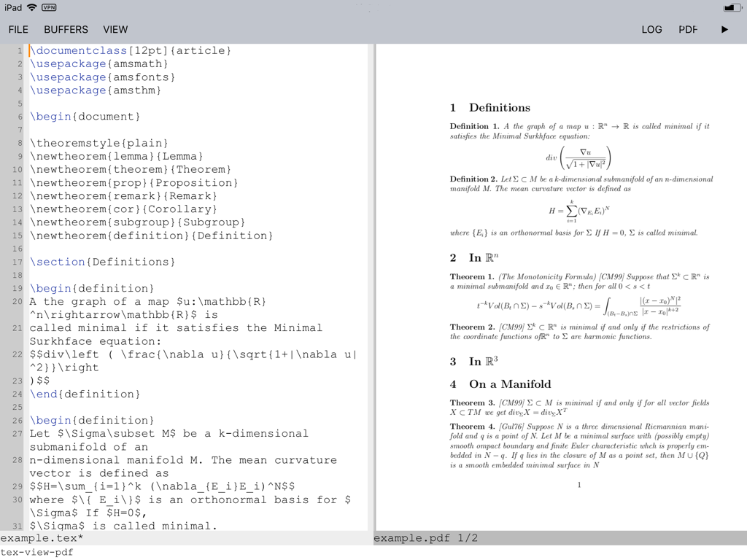The height and width of the screenshot is (560, 747).
Task: Click the \theoremstyle{plain} line
Action: point(98,144)
